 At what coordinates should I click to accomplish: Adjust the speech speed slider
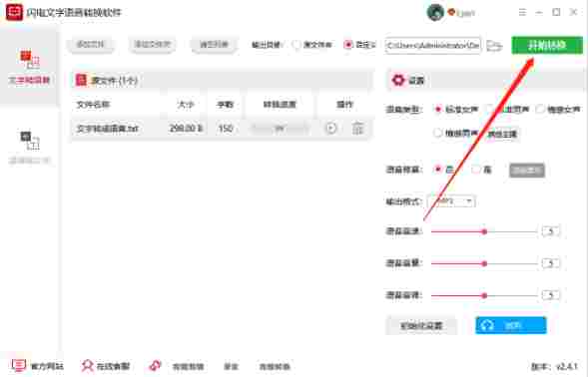point(484,231)
